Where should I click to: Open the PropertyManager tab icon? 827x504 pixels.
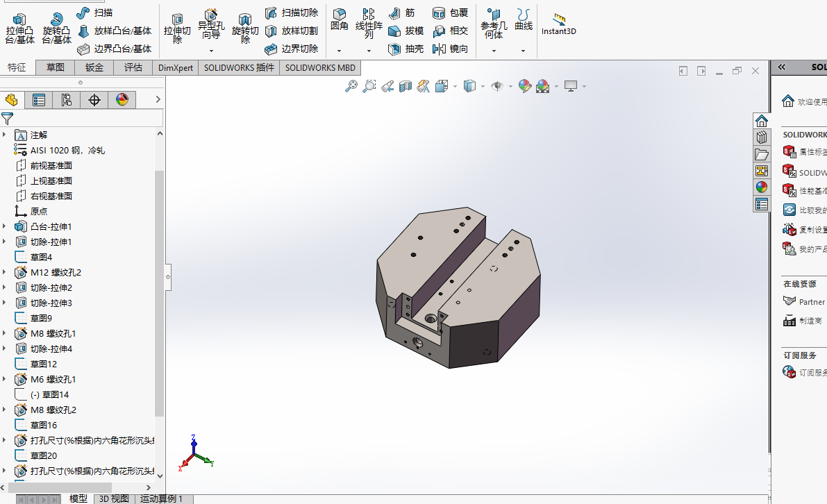[38, 100]
